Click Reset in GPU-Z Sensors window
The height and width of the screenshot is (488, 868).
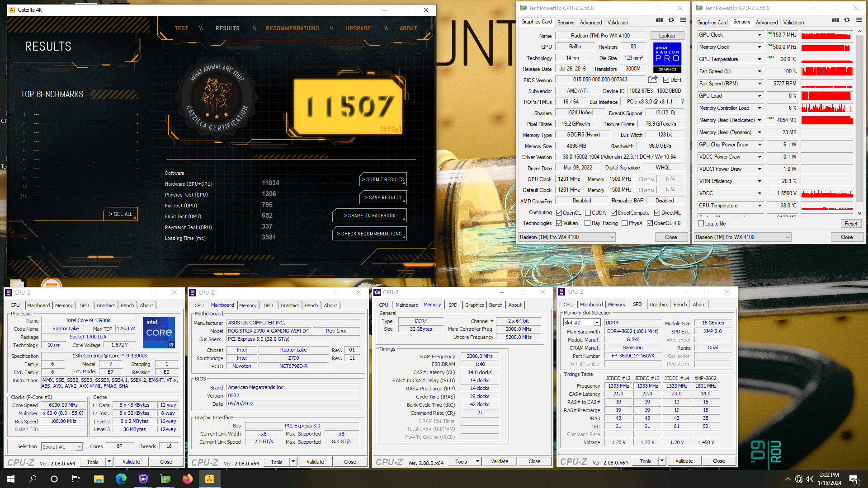tap(851, 224)
